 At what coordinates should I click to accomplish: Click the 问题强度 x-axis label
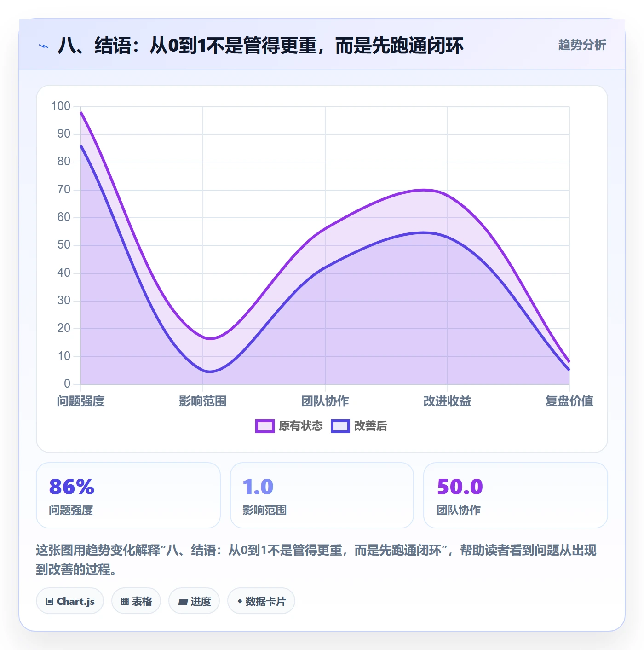click(x=81, y=401)
